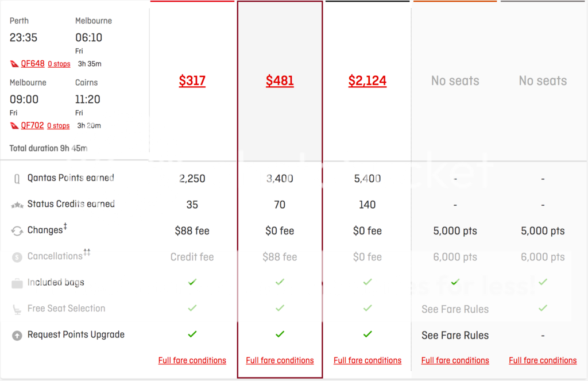Click the rightmost Full fare conditions link

[x=543, y=361]
